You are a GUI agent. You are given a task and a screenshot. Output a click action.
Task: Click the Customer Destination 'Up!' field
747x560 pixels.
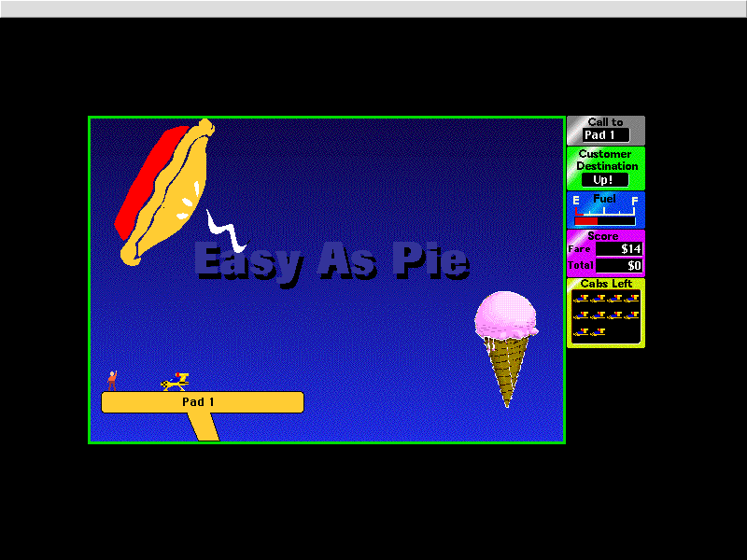point(605,180)
